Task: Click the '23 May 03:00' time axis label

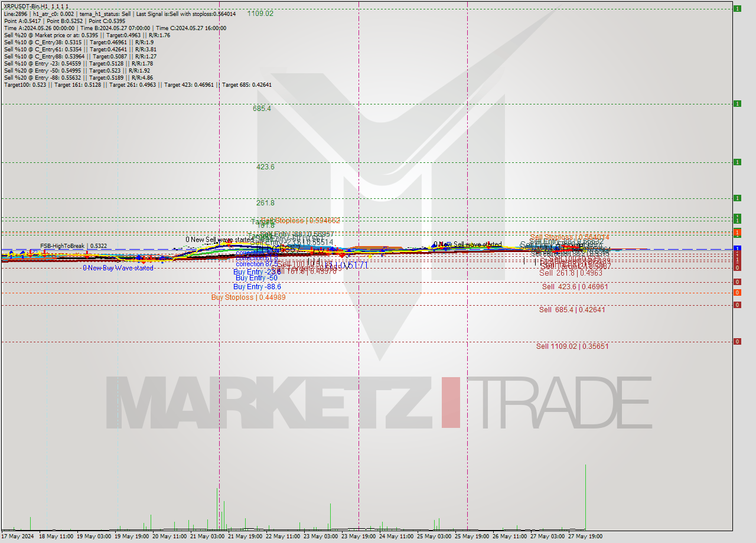Action: (x=321, y=537)
